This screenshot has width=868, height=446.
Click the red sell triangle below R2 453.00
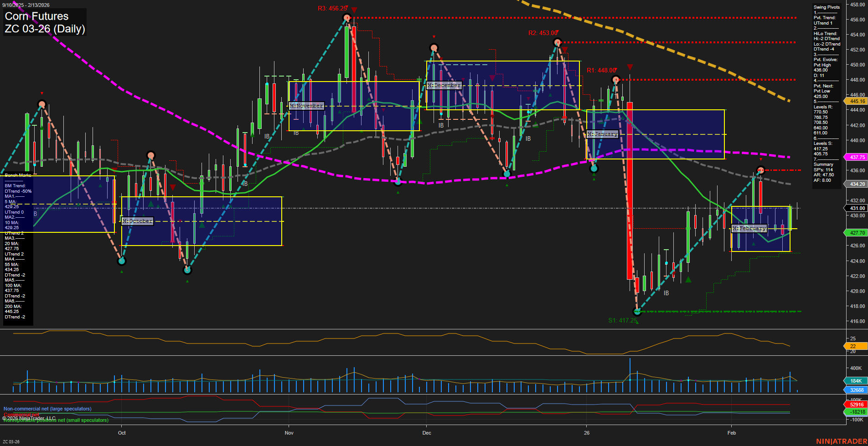565,49
